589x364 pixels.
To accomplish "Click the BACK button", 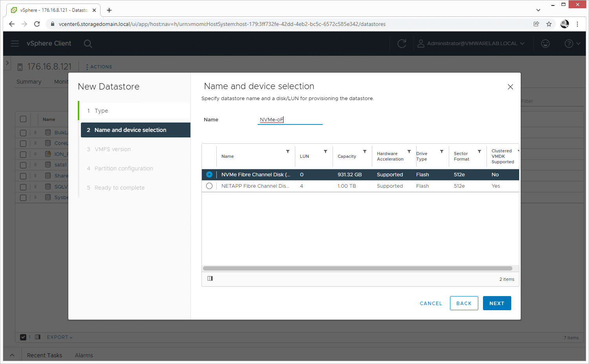I will 464,303.
